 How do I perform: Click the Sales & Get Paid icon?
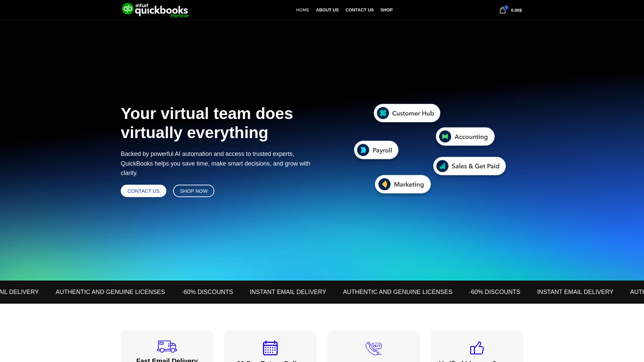click(442, 166)
